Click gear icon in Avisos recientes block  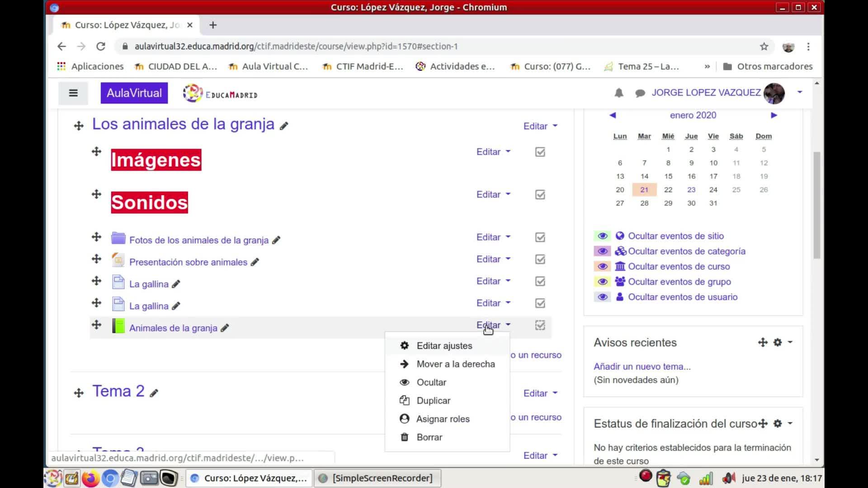click(778, 343)
